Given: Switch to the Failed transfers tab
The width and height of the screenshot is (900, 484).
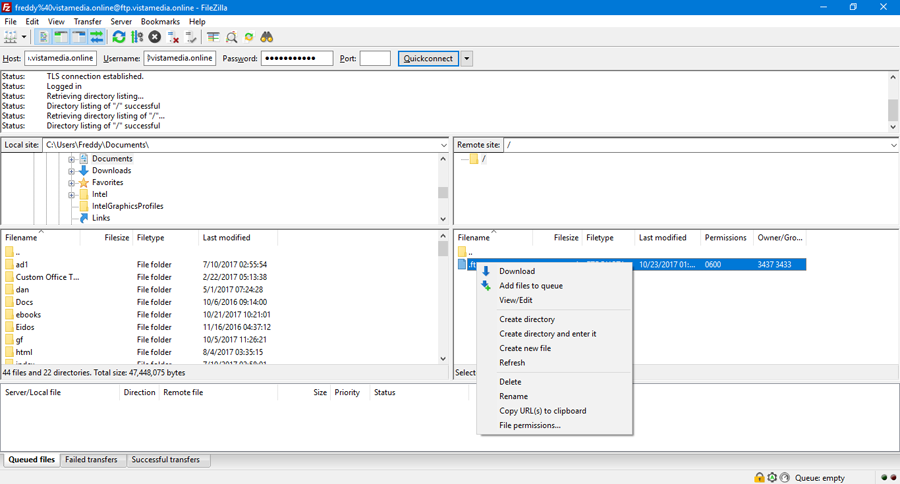Looking at the screenshot, I should [x=91, y=460].
